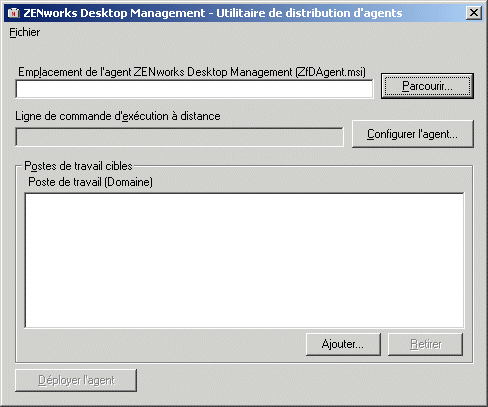Click the ZfDAgent.msi location input field
This screenshot has width=488, height=407.
pyautogui.click(x=194, y=89)
